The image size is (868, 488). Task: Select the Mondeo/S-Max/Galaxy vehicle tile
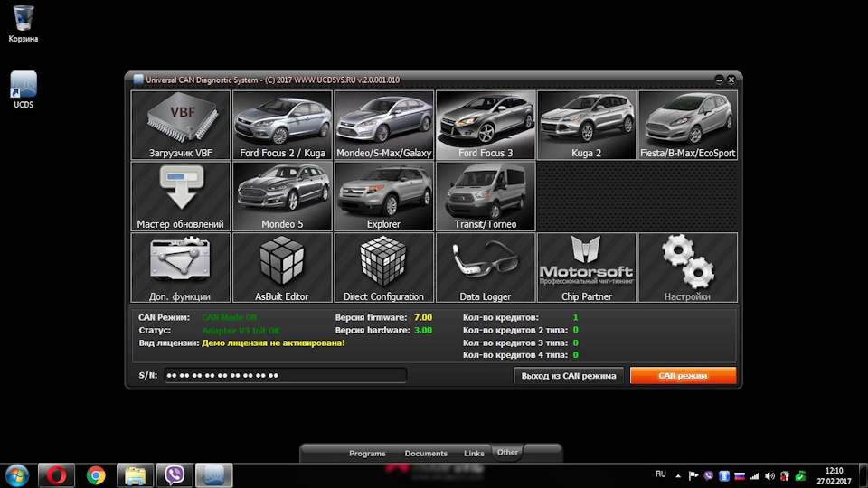[x=383, y=125]
